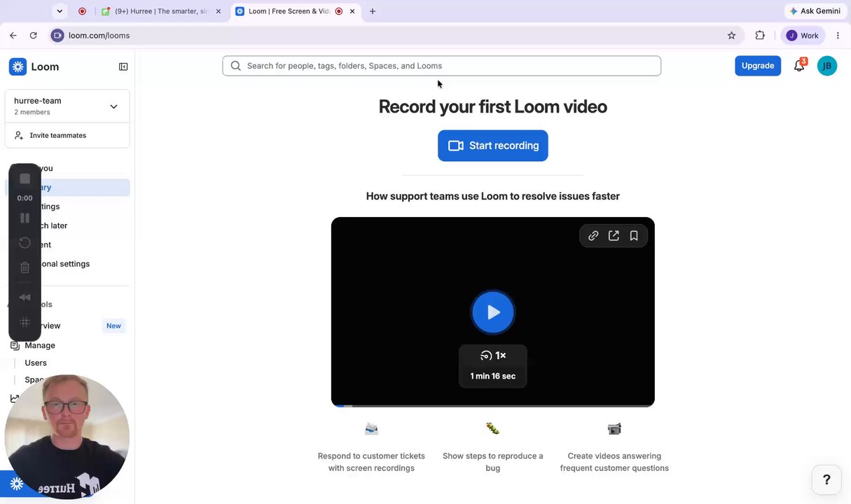Bookmark the support video
The height and width of the screenshot is (504, 851).
click(634, 236)
